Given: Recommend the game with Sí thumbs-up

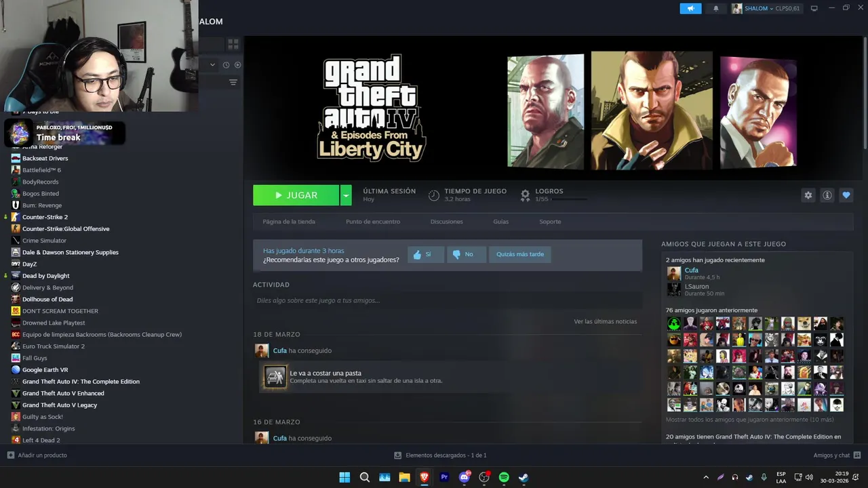Looking at the screenshot, I should (426, 254).
